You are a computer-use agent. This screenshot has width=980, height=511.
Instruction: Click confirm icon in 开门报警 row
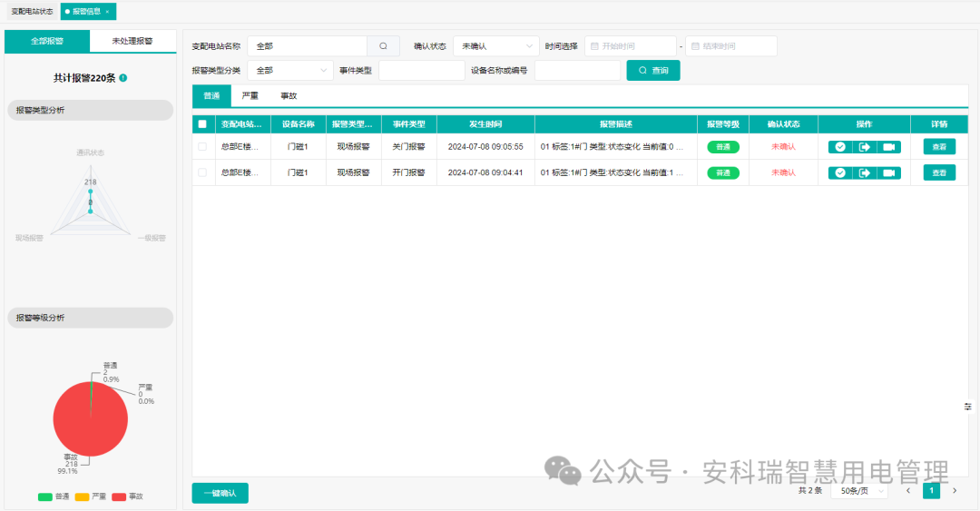click(840, 172)
